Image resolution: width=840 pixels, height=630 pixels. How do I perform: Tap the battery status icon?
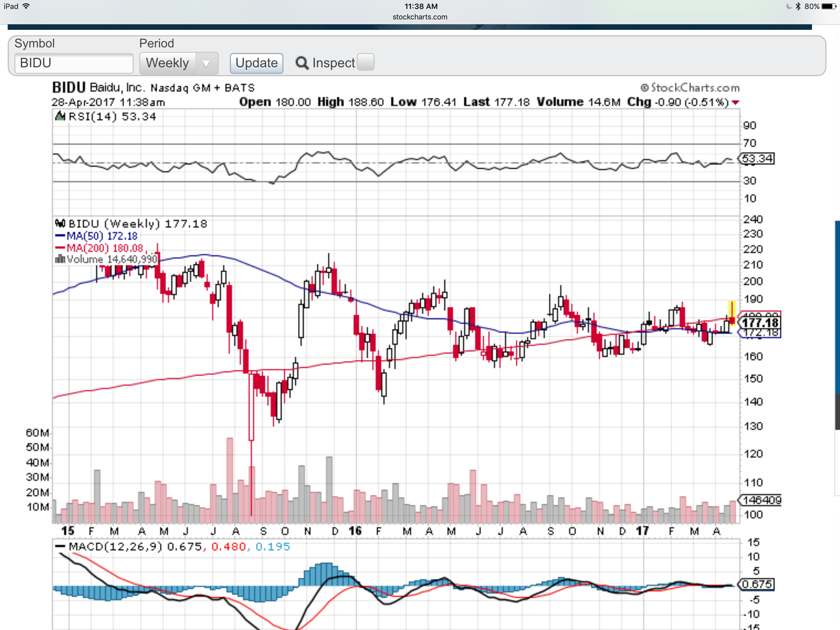tap(829, 6)
